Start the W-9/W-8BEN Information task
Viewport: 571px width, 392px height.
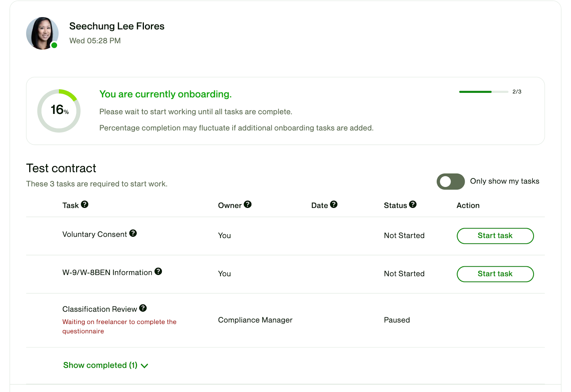(495, 274)
